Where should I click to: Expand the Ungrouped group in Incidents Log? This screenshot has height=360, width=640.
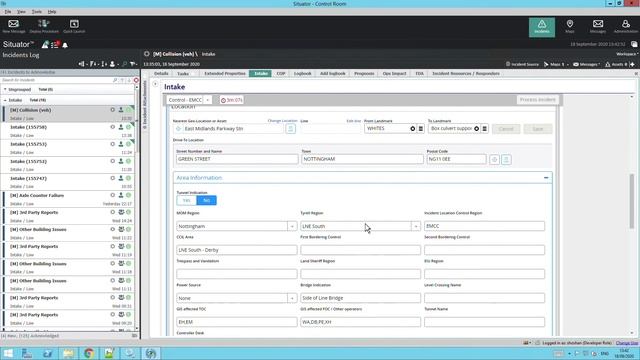[5, 89]
